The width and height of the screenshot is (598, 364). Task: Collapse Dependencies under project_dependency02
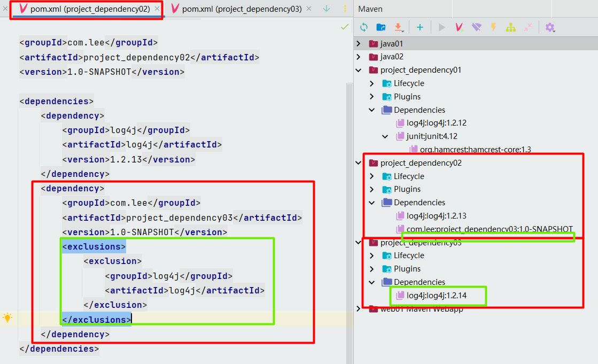[x=372, y=203]
